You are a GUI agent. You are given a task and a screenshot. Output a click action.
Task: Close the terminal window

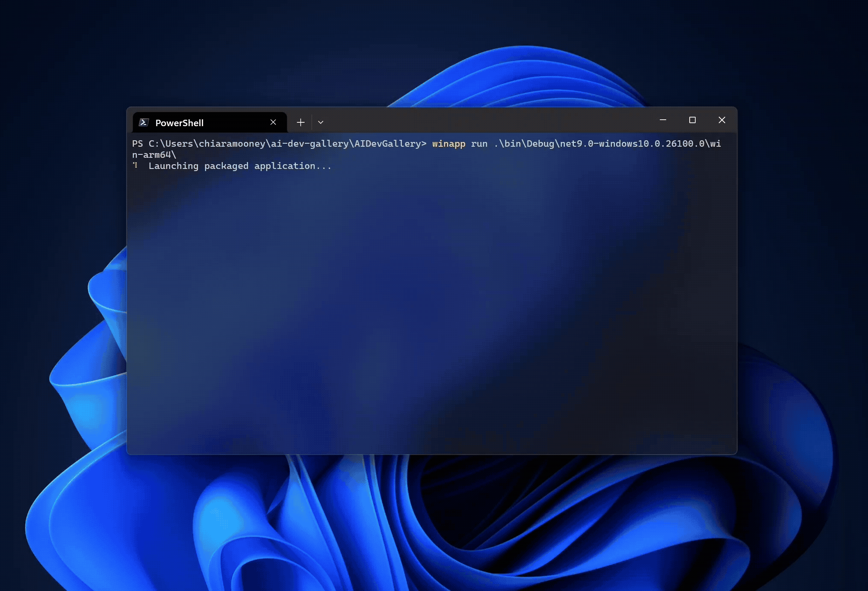click(722, 120)
